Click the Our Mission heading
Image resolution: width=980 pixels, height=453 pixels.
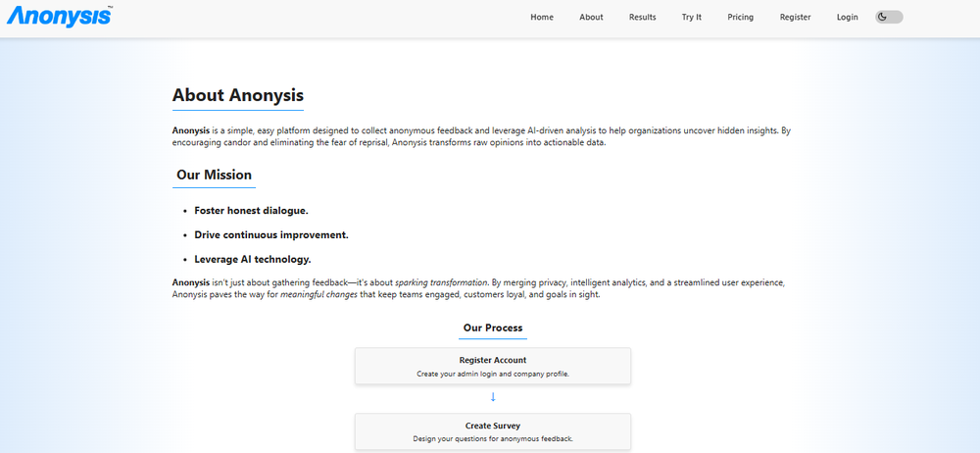click(x=215, y=175)
